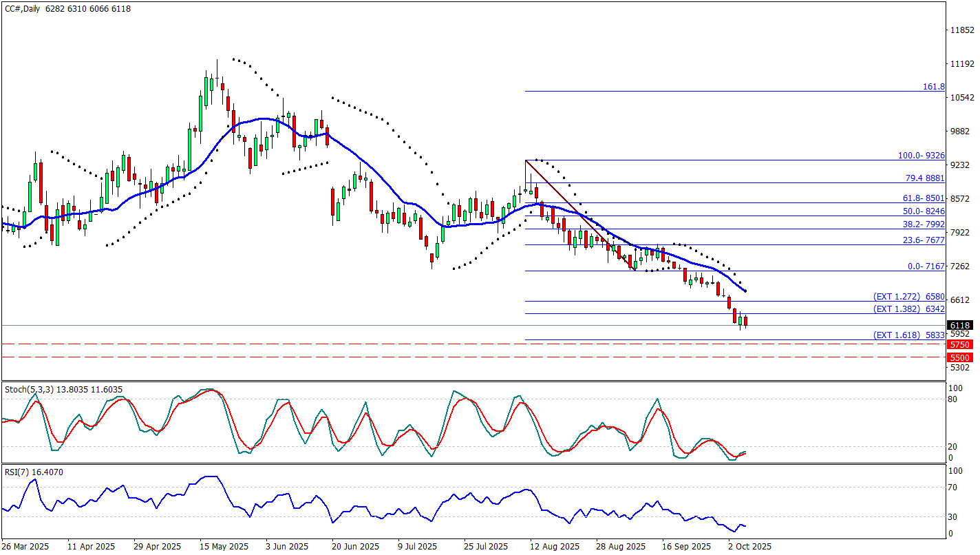Screen dimensions: 980x555
Task: Click the Stoch(5,3,3) indicator label
Action: [63, 390]
